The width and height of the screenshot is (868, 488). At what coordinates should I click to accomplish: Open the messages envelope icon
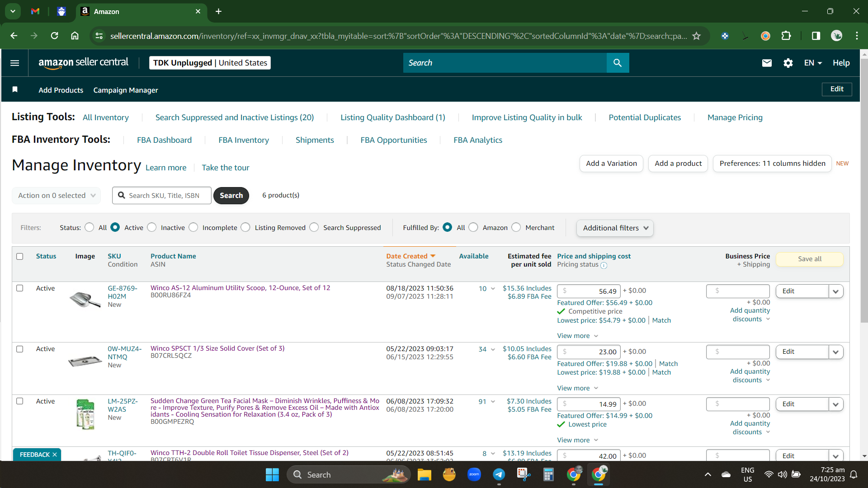click(x=767, y=63)
